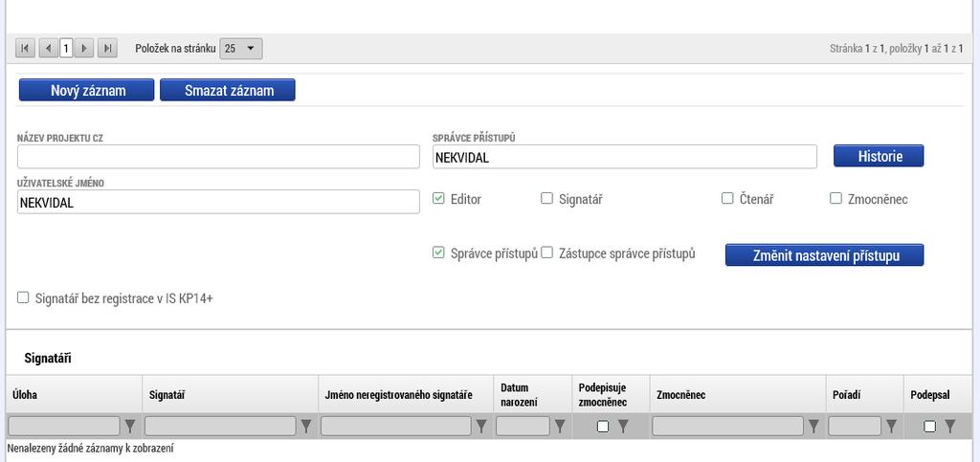Jump to last page of the pager
The width and height of the screenshot is (980, 462).
point(107,48)
